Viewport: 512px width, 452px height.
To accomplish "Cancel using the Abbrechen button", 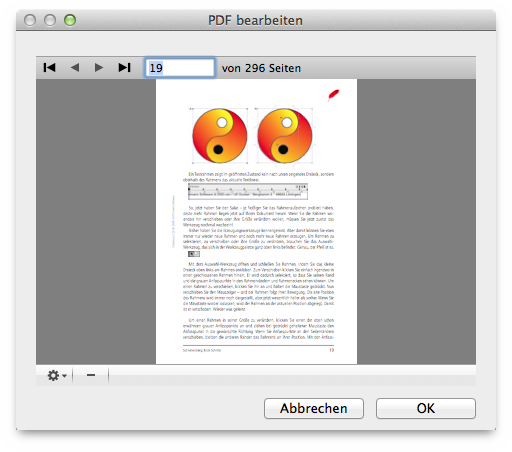I will coord(314,408).
